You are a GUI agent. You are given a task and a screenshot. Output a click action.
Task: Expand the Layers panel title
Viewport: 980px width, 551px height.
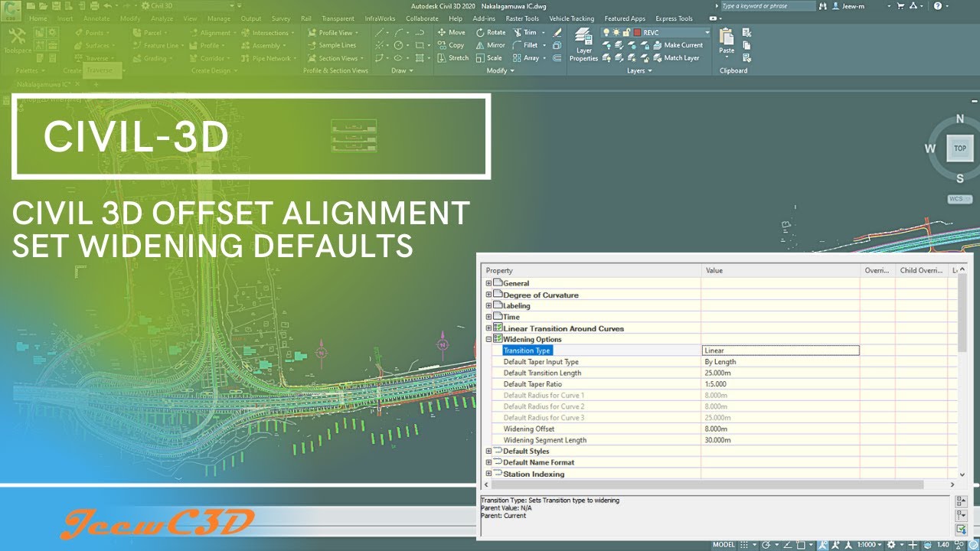(639, 70)
